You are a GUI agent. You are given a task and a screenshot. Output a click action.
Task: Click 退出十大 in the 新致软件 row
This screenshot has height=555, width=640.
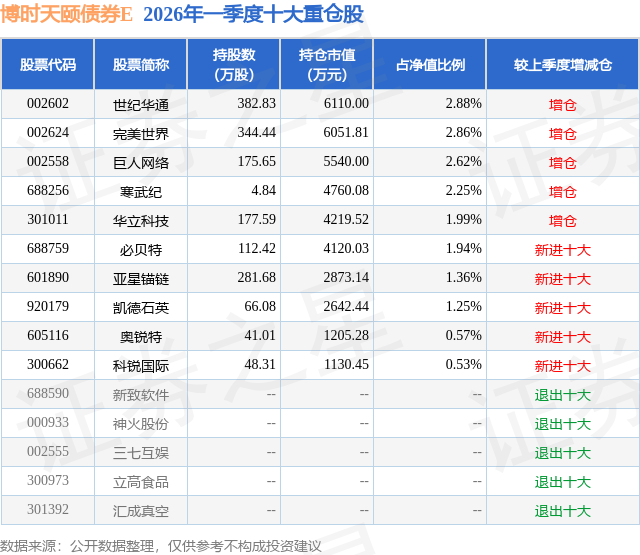click(x=563, y=395)
